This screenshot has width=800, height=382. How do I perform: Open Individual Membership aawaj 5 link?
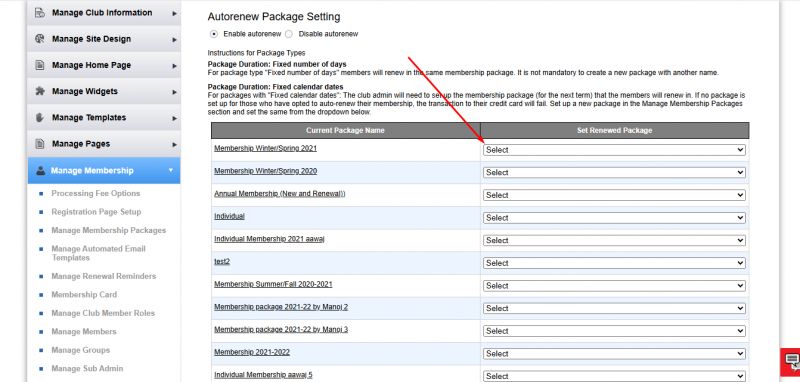click(263, 375)
